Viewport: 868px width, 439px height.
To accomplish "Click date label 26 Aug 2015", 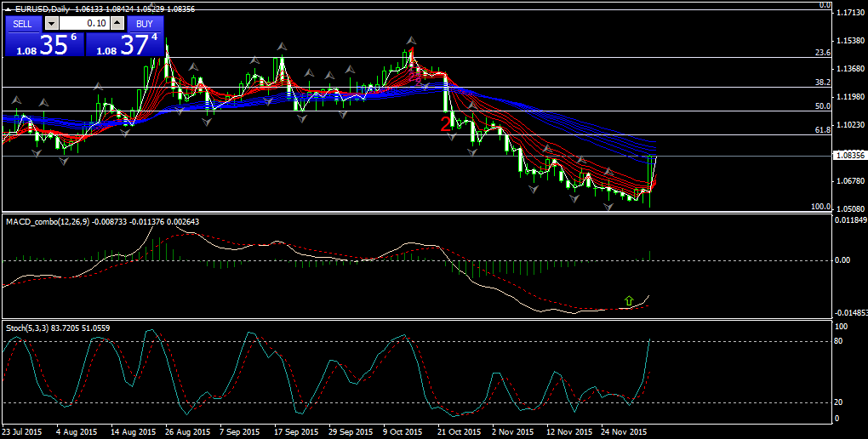I will pos(186,431).
